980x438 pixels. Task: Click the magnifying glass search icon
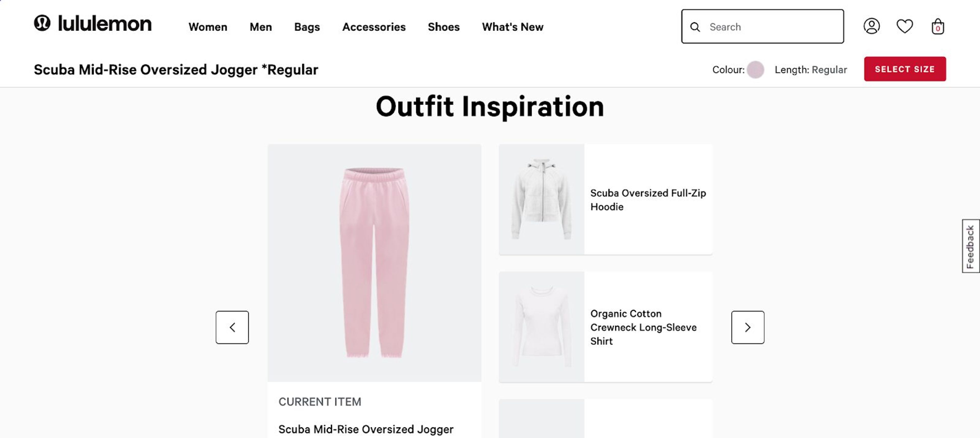tap(696, 27)
